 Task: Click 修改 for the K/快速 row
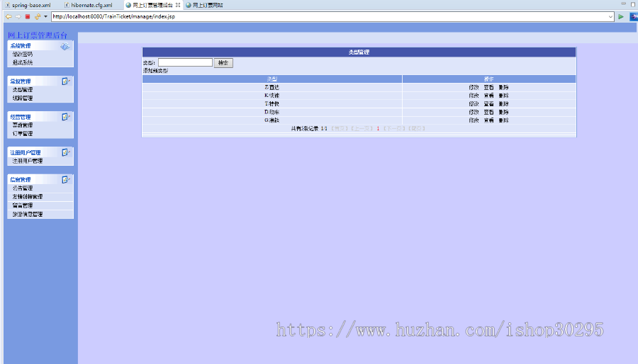click(474, 96)
